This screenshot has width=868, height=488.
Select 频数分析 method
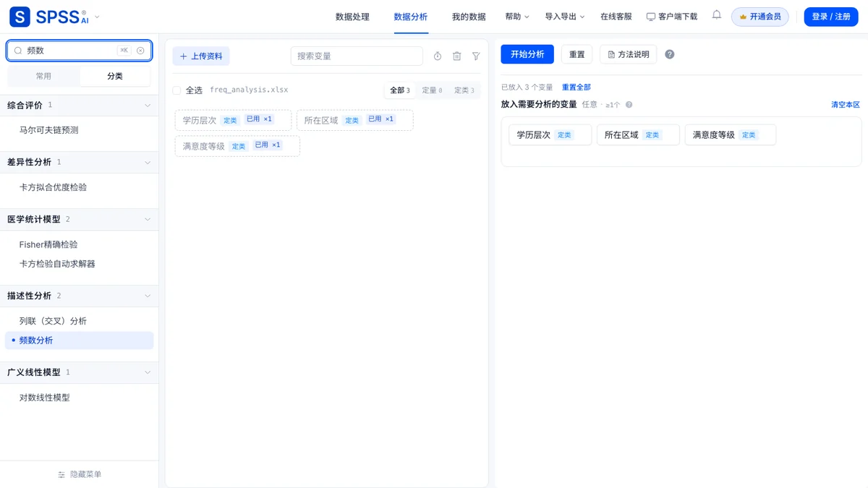pos(79,341)
